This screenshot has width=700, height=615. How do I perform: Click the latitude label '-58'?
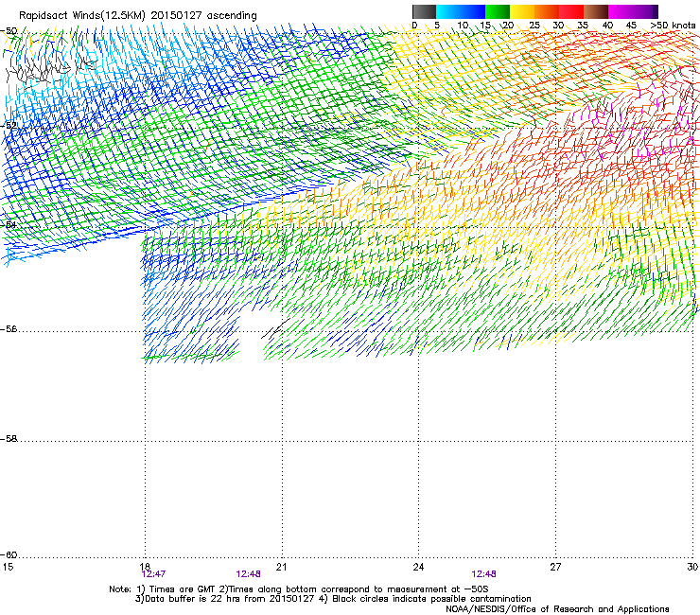9,439
